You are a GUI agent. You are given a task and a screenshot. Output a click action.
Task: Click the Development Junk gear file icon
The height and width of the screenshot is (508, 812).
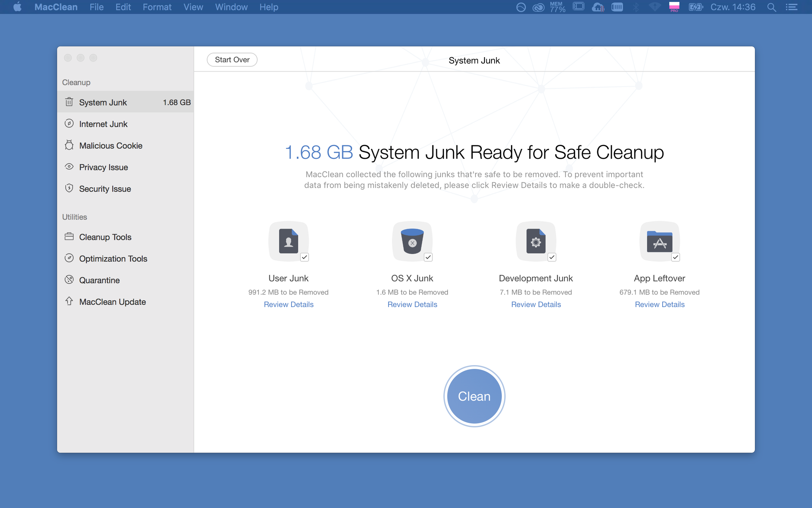536,241
